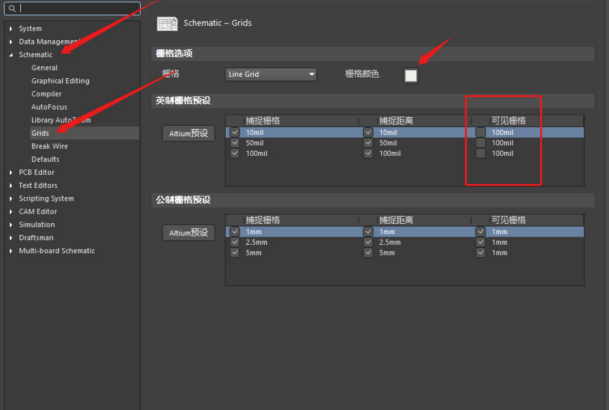The height and width of the screenshot is (410, 609).
Task: Toggle the 10mil snap grid checkbox
Action: click(x=234, y=132)
